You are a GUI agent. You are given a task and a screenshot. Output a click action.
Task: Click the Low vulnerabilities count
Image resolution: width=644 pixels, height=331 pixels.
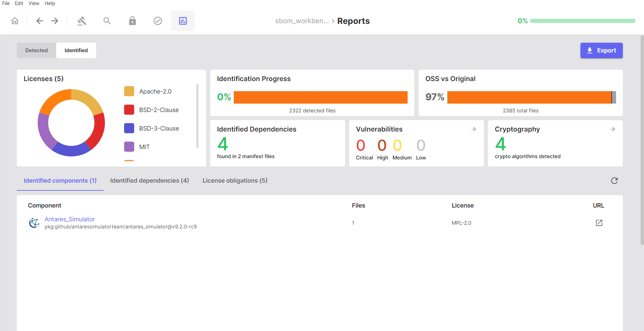(421, 145)
